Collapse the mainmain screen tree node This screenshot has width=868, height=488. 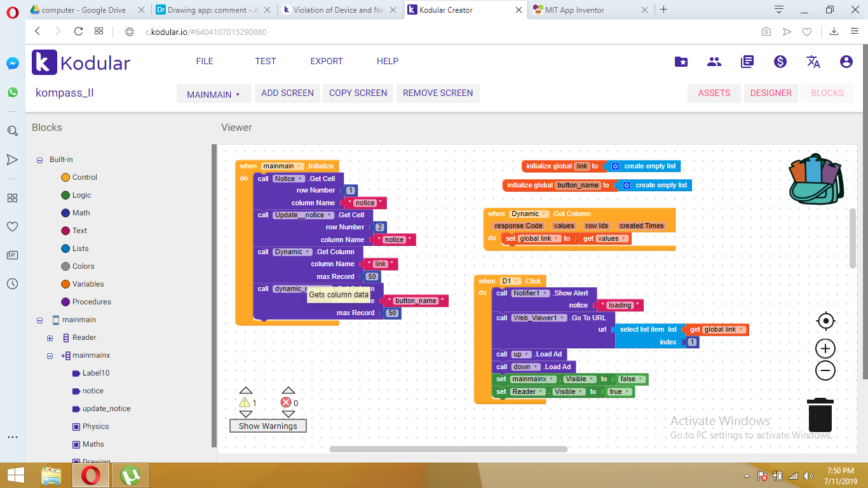click(39, 320)
